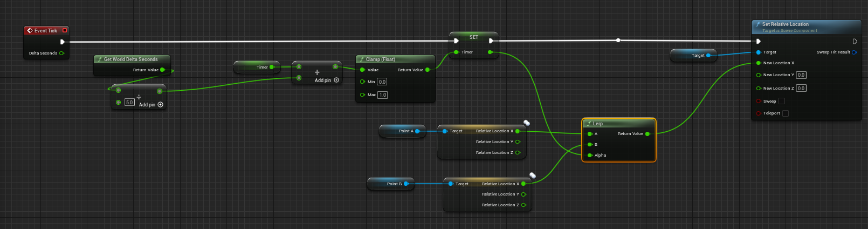This screenshot has width=868, height=229.
Task: Click the Timer getter output pin
Action: (x=272, y=67)
